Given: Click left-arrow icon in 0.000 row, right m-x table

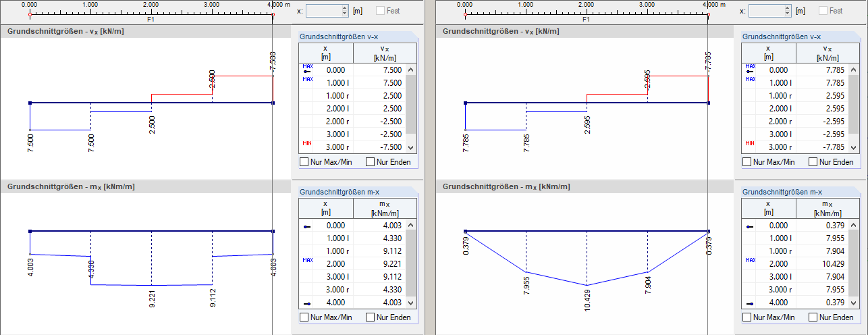Looking at the screenshot, I should (751, 226).
